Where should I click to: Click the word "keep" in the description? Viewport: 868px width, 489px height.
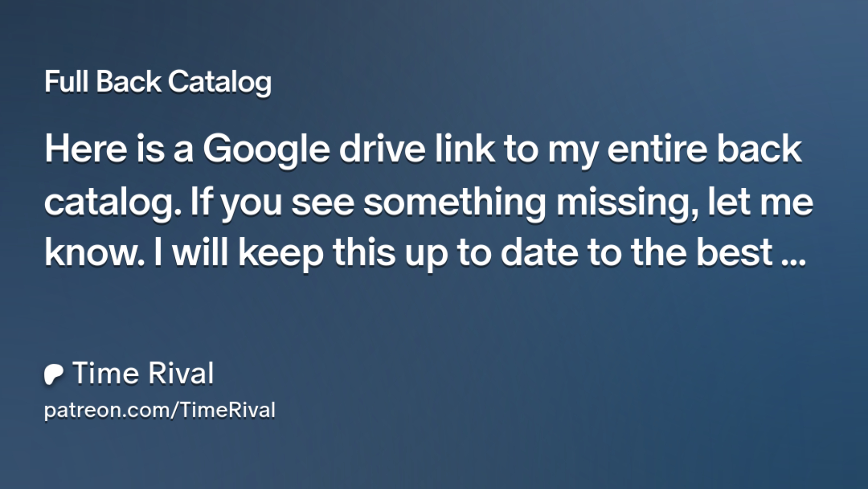click(280, 254)
